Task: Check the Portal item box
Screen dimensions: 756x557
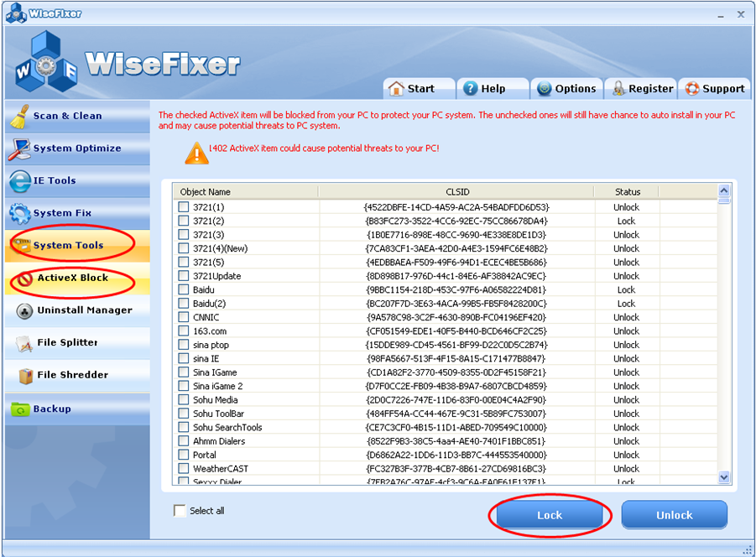Action: (183, 455)
